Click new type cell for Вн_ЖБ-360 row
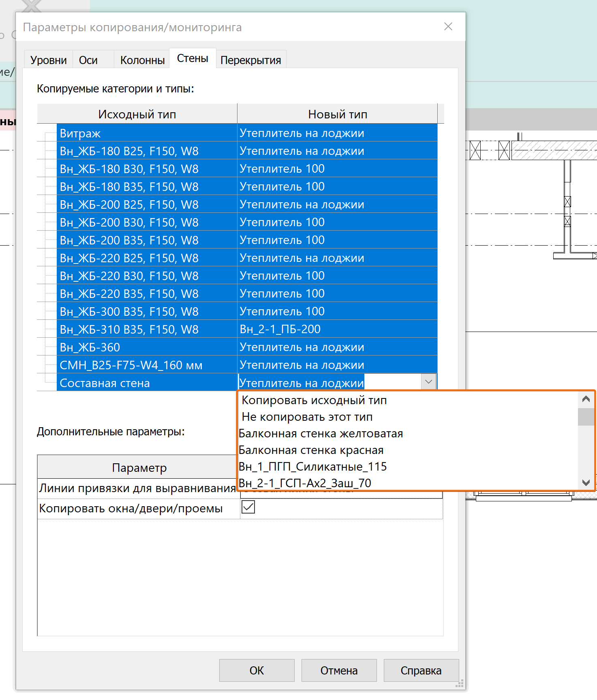The width and height of the screenshot is (597, 700). 337,347
